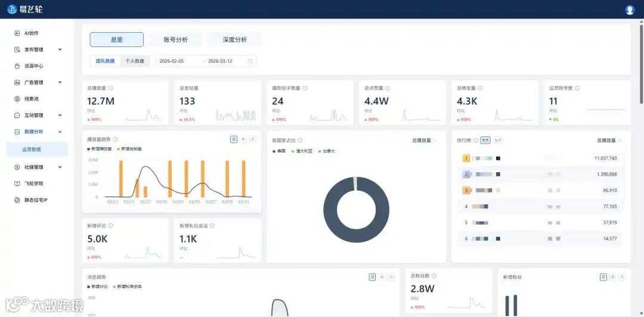Open AI创作 in the sidebar
644x317 pixels.
click(x=31, y=33)
